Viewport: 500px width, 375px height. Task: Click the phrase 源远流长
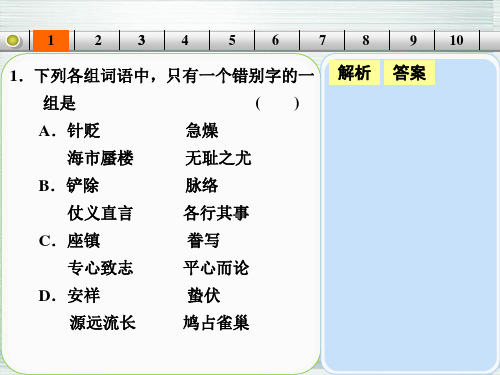102,323
